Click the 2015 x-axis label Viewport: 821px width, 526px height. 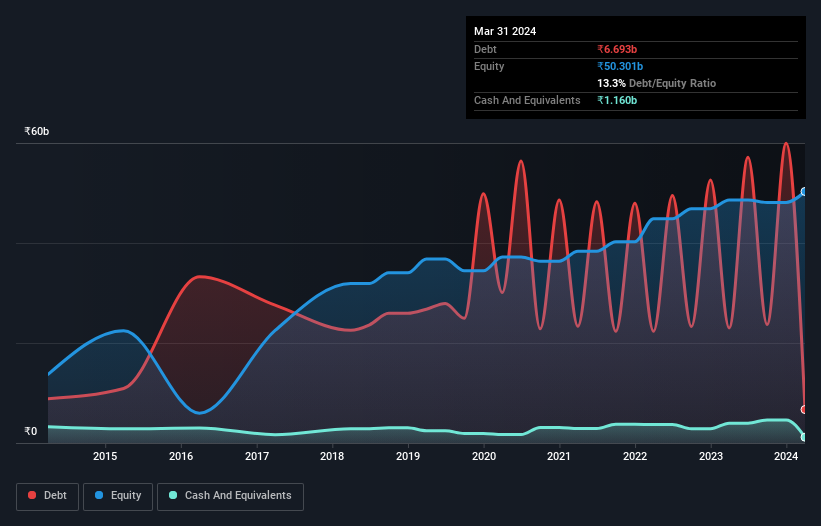(105, 456)
